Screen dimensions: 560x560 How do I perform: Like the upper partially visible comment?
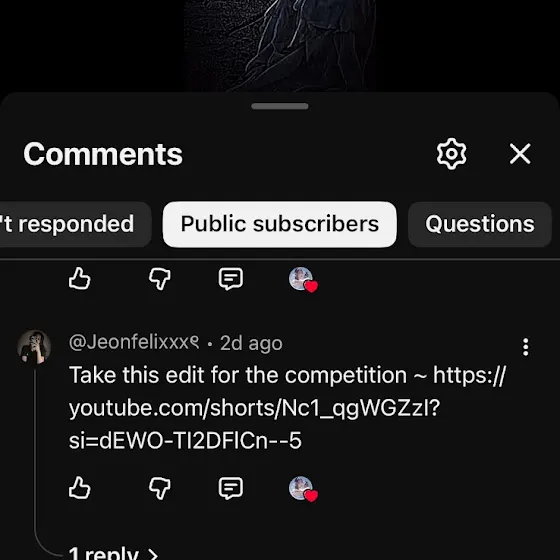(80, 278)
